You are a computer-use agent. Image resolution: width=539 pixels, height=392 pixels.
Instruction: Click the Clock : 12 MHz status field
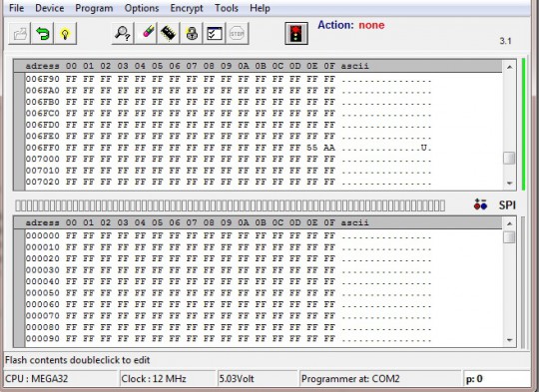(x=168, y=379)
